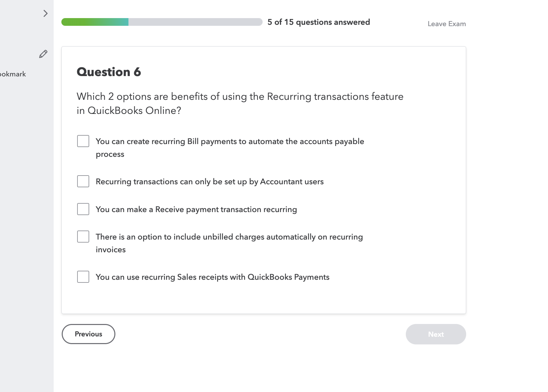Screen dimensions: 548x392
Task: Check the recurring Sales receipts answer
Action: (x=83, y=277)
